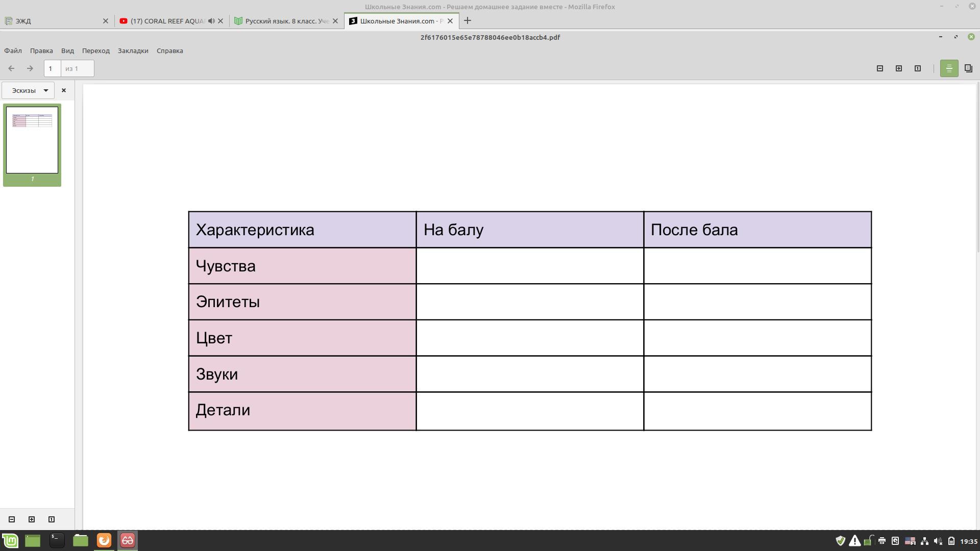Reset zoom to original size in top toolbar
Image resolution: width=980 pixels, height=551 pixels.
click(918, 68)
